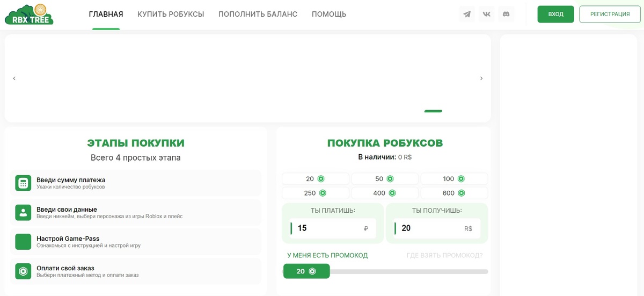Click ГДЕ ВЗЯТЬ ПРОМОКОД? link
This screenshot has width=644, height=296.
[x=444, y=255]
